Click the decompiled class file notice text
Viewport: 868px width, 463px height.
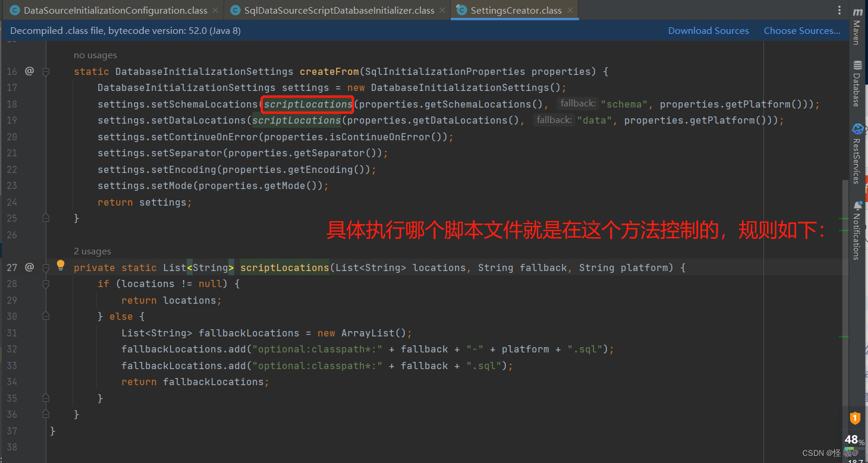pyautogui.click(x=125, y=31)
